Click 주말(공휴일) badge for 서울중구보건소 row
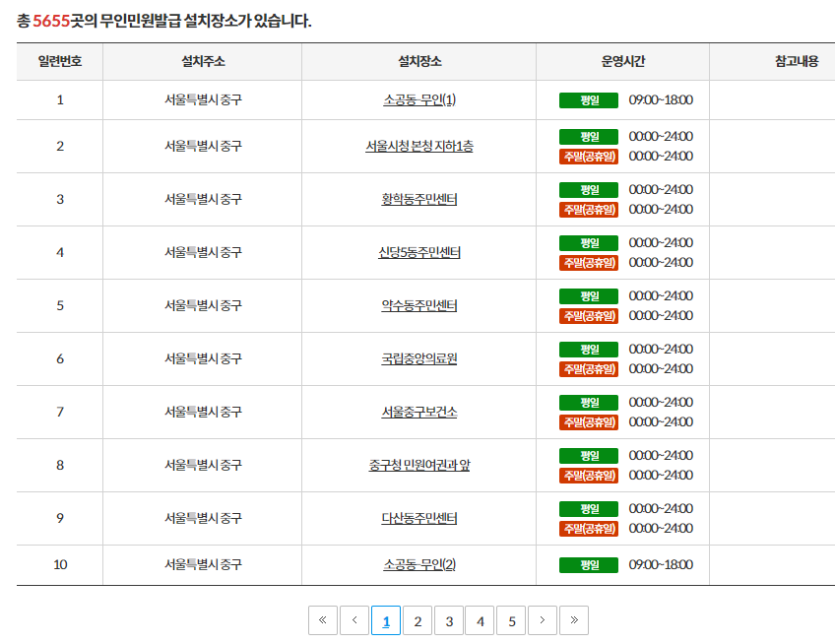The image size is (835, 644). click(589, 422)
